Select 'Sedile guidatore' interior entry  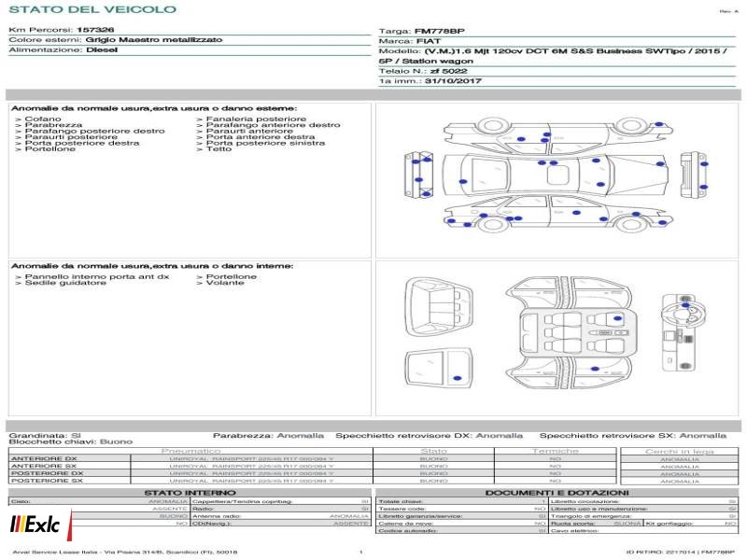pos(65,283)
